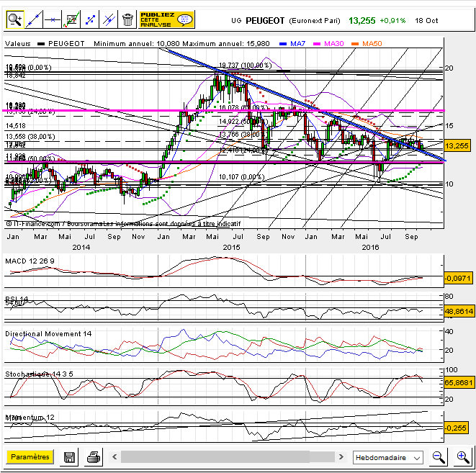Click the printer icon
Viewport: 476px width, 473px height.
pyautogui.click(x=94, y=457)
